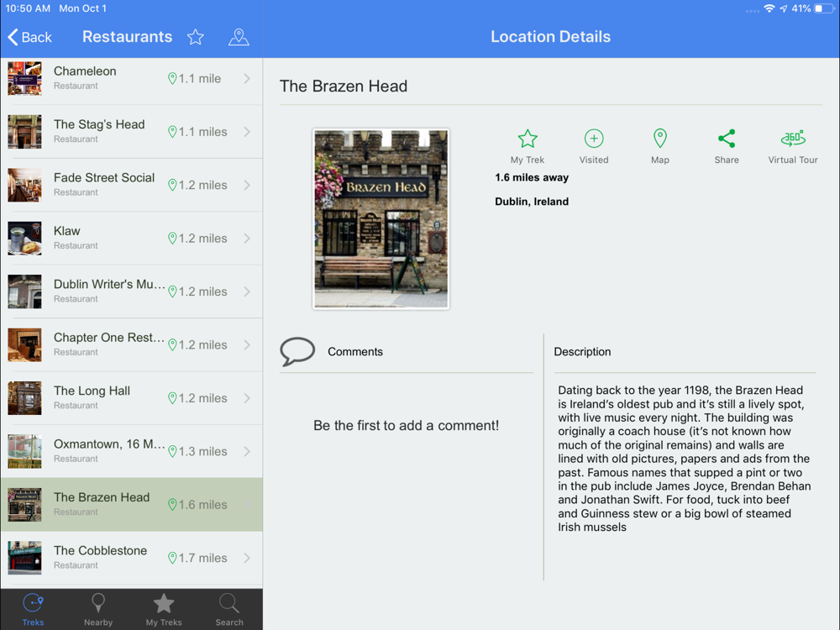Viewport: 840px width, 630px height.
Task: Tap pin icon for The Long Hall distance
Action: coord(172,398)
